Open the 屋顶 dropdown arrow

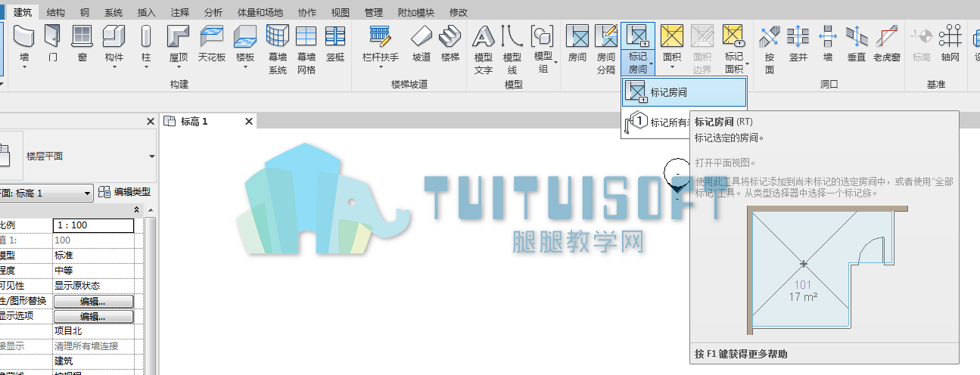tap(178, 67)
